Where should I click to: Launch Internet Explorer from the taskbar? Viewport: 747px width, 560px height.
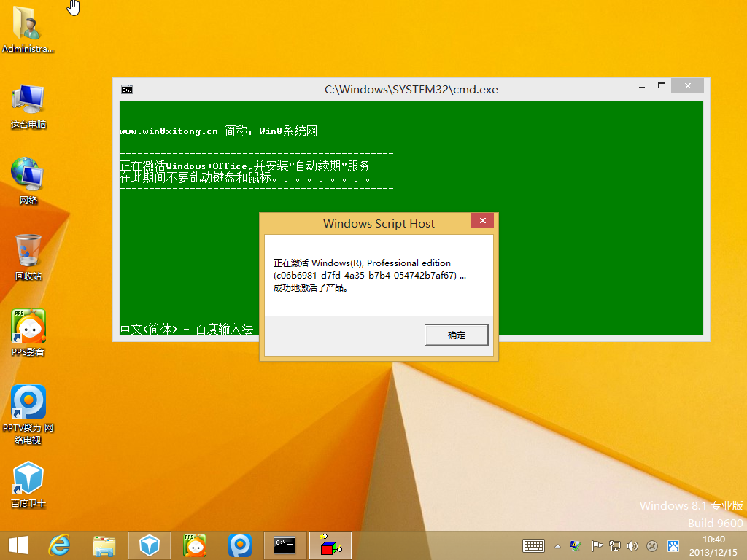point(59,545)
